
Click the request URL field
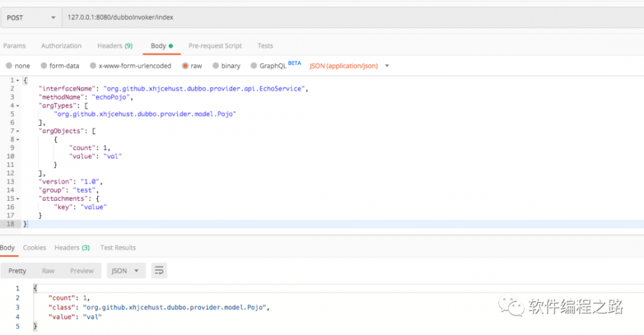tap(353, 17)
